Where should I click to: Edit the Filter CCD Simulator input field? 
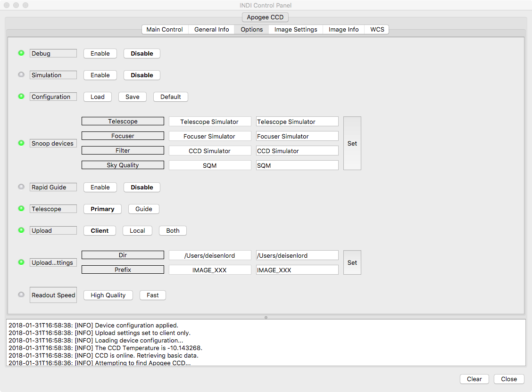pyautogui.click(x=297, y=151)
